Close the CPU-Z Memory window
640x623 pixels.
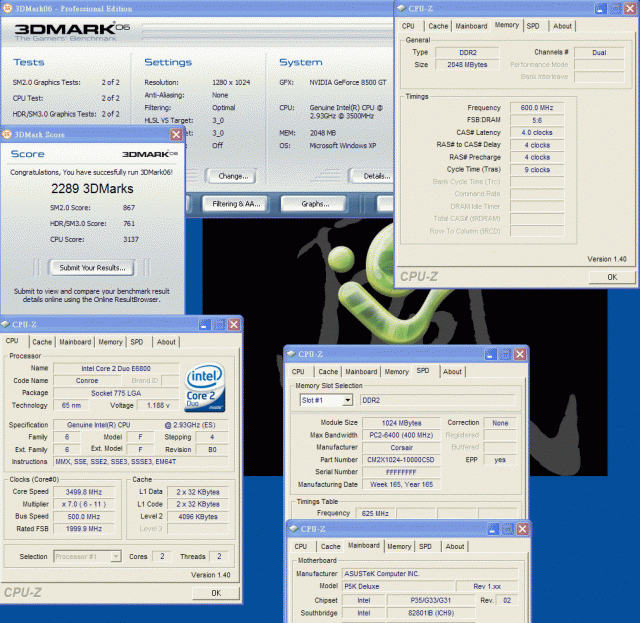pos(630,9)
